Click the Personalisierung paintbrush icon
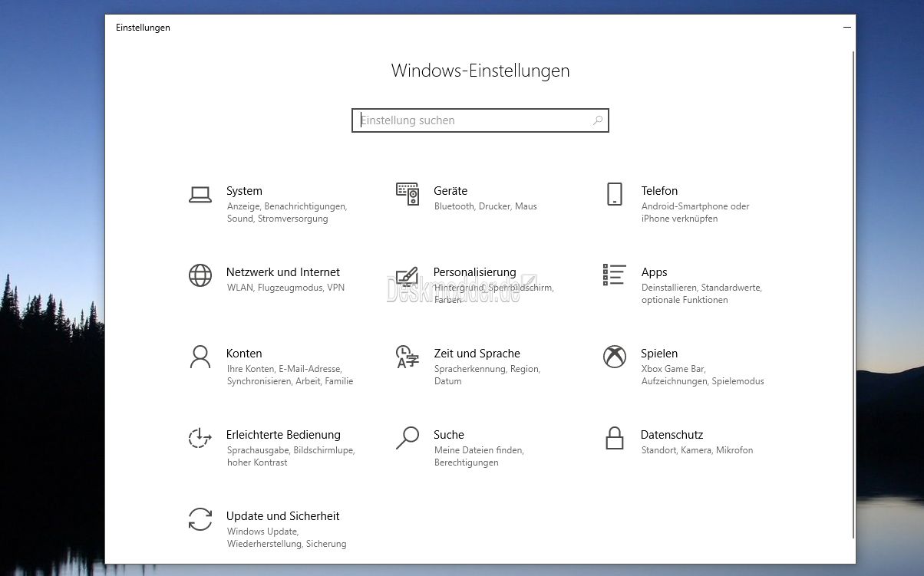Screen dimensions: 924x576 [x=407, y=276]
